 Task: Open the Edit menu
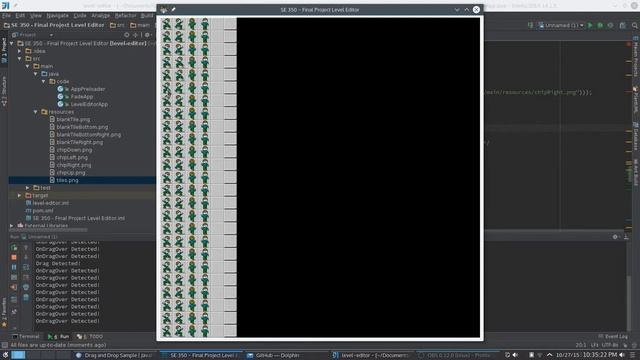click(20, 16)
